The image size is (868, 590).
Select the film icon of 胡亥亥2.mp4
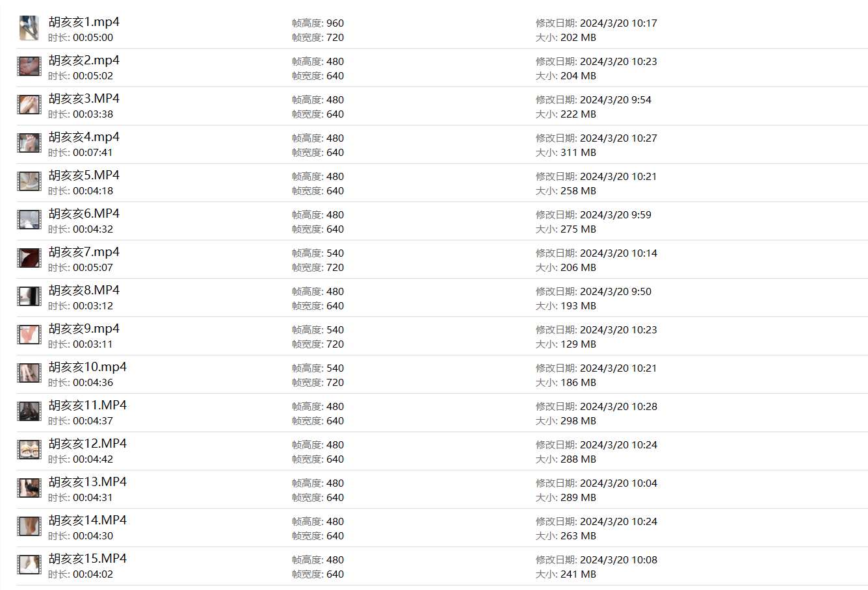pos(29,67)
